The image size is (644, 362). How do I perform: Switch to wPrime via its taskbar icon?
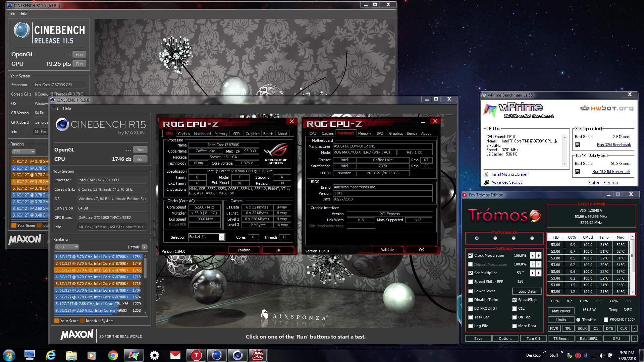pos(133,355)
